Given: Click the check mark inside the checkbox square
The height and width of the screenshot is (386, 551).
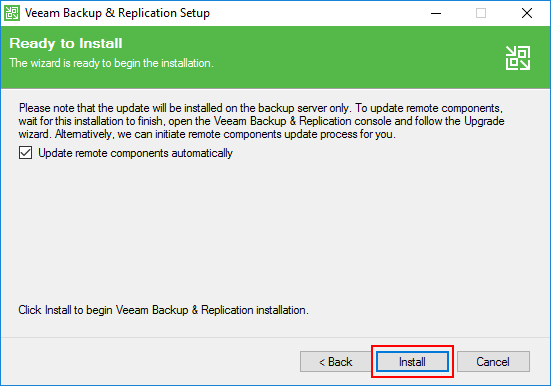Looking at the screenshot, I should point(25,153).
